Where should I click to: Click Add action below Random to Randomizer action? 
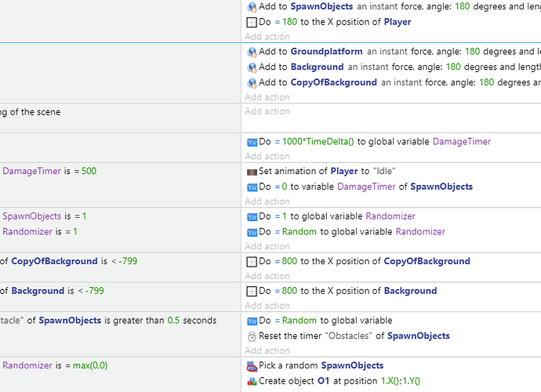[x=267, y=246]
